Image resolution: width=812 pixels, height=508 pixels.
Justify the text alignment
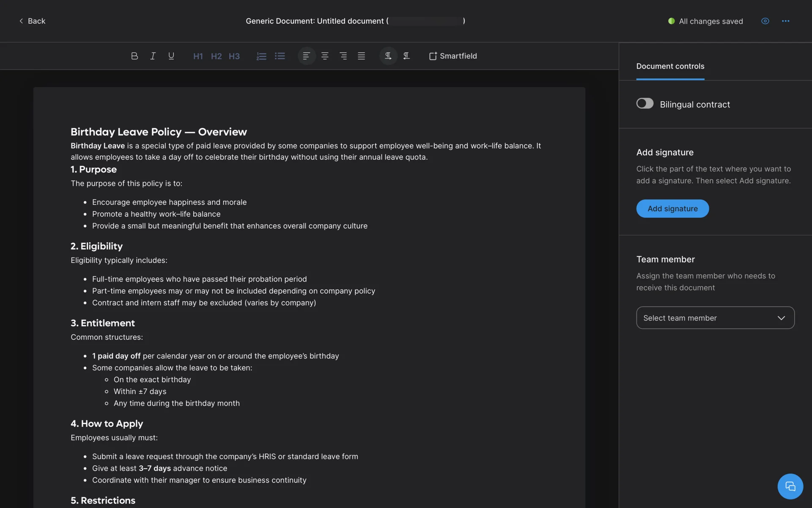pos(361,56)
